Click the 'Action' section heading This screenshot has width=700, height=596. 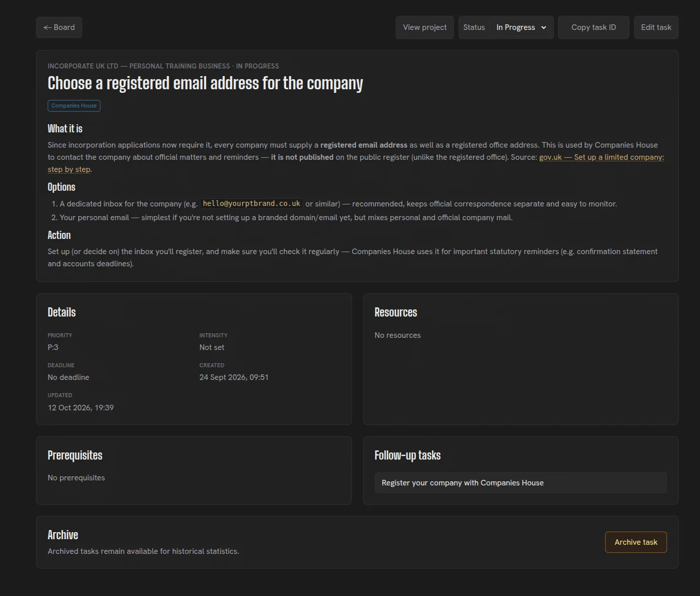click(59, 235)
